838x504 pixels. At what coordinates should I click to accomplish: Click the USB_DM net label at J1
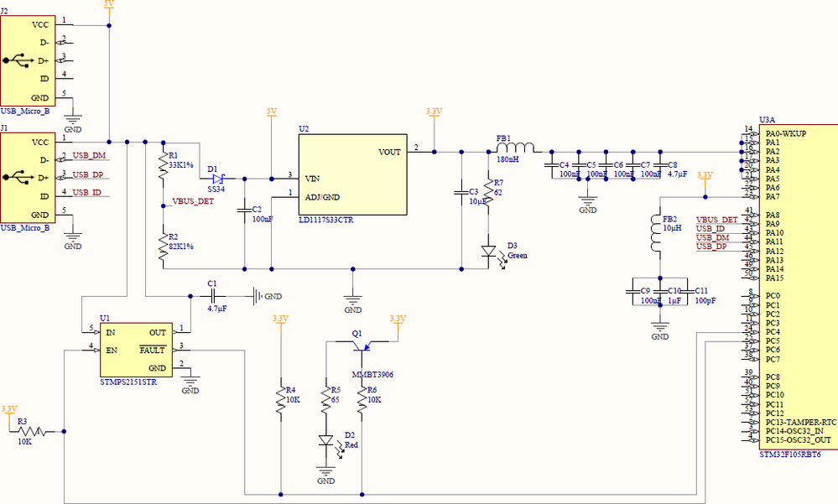tap(89, 155)
